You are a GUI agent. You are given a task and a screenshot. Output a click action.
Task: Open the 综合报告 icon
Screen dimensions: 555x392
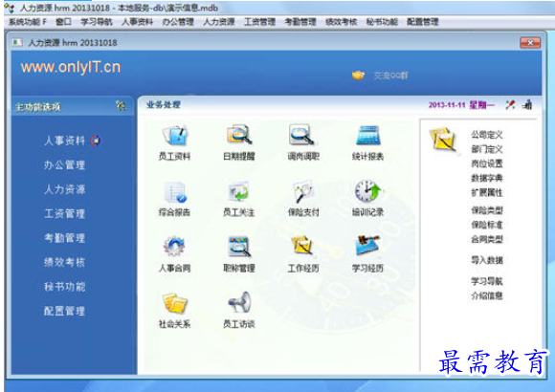pyautogui.click(x=175, y=192)
